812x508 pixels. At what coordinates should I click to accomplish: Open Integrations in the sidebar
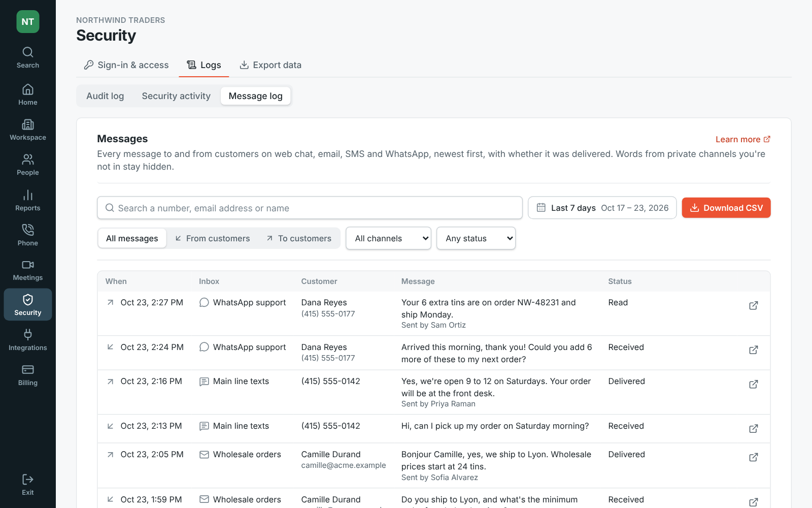point(28,340)
